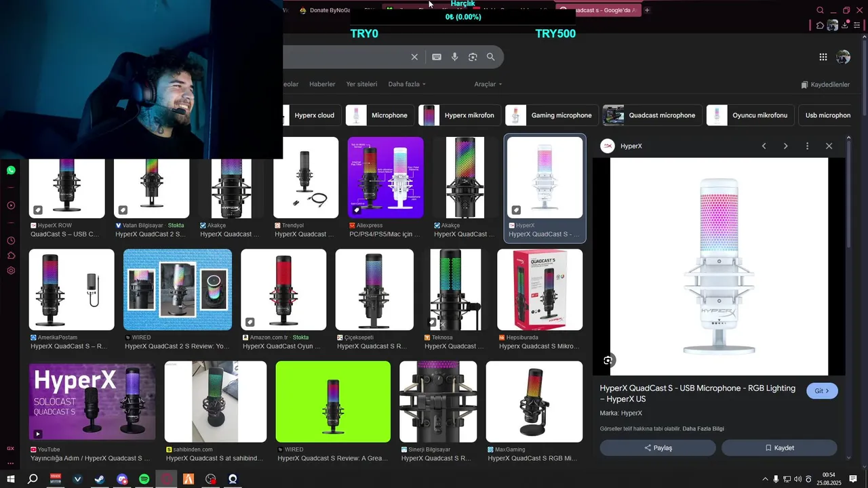Submit search with the magnifier icon
This screenshot has height=488, width=868.
491,57
